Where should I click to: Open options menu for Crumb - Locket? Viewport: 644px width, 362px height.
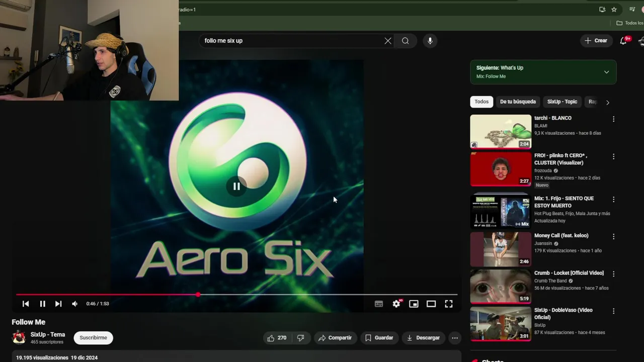613,274
